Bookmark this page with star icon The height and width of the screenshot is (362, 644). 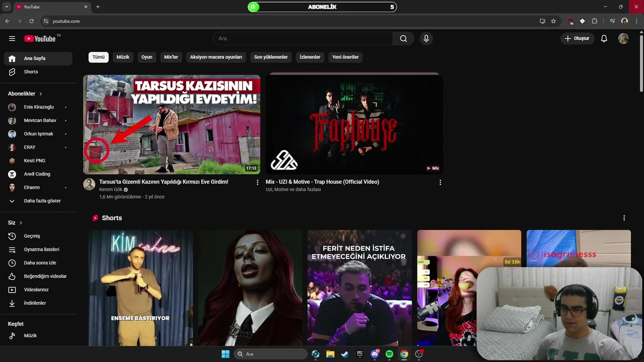[553, 21]
